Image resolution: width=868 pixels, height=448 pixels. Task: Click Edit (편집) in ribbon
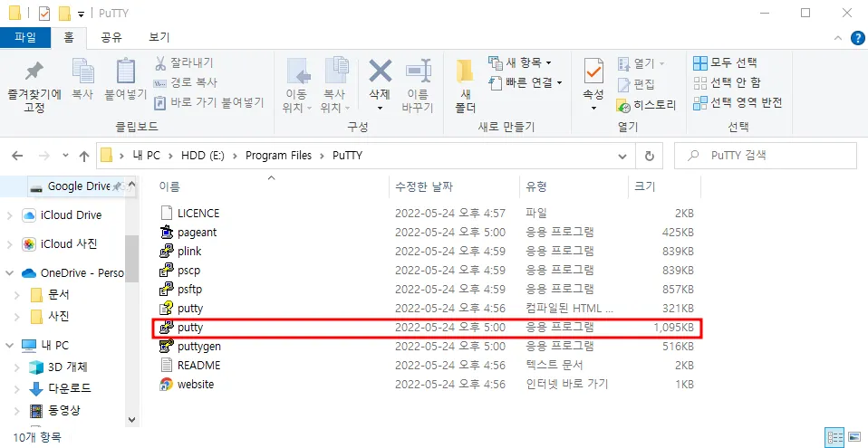(637, 84)
